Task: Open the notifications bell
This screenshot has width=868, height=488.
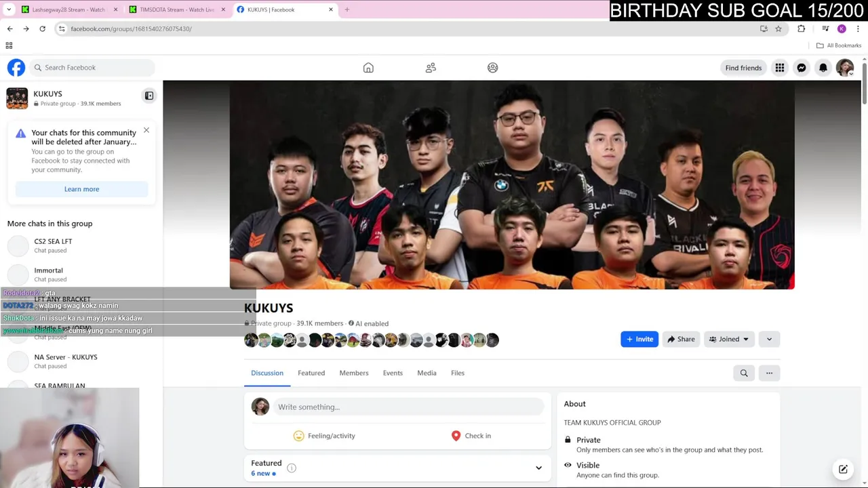Action: (823, 68)
